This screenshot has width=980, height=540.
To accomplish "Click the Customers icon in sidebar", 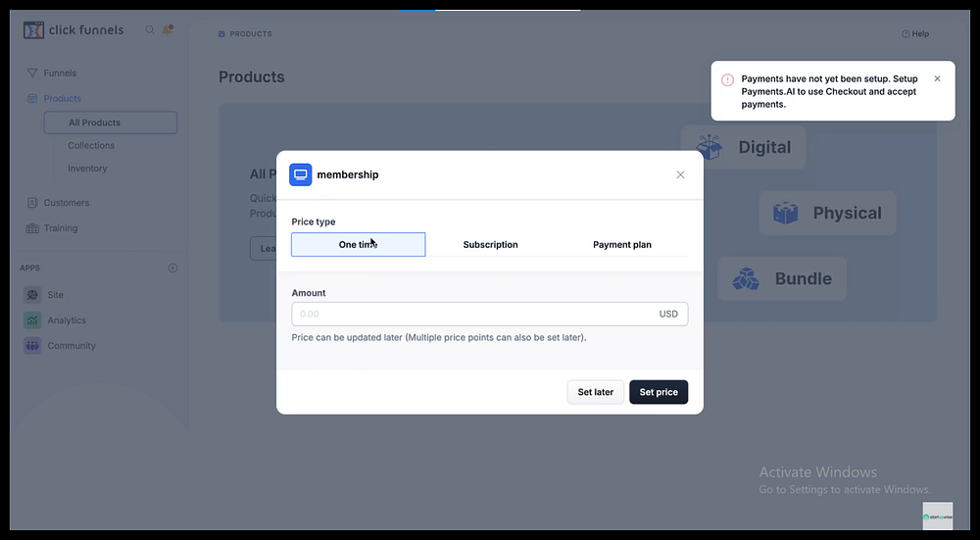I will click(32, 203).
